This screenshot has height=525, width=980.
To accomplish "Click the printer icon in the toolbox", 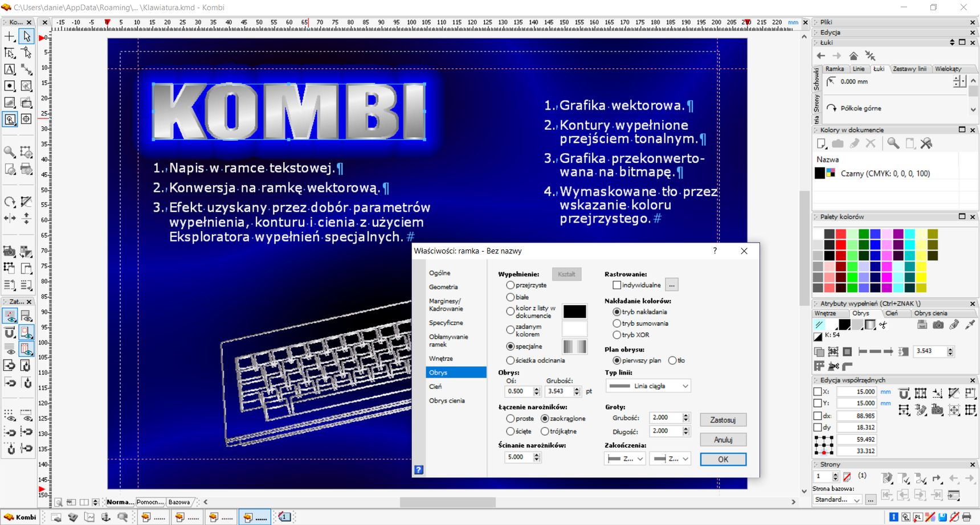I will pyautogui.click(x=26, y=169).
